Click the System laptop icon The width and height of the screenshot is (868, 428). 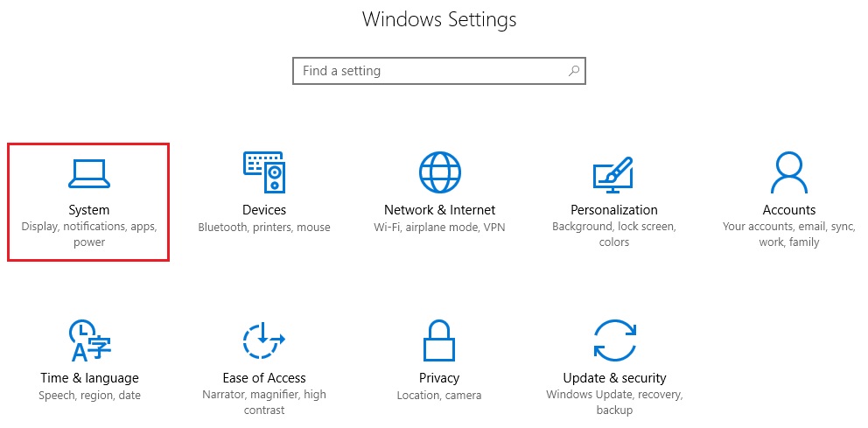click(x=88, y=173)
